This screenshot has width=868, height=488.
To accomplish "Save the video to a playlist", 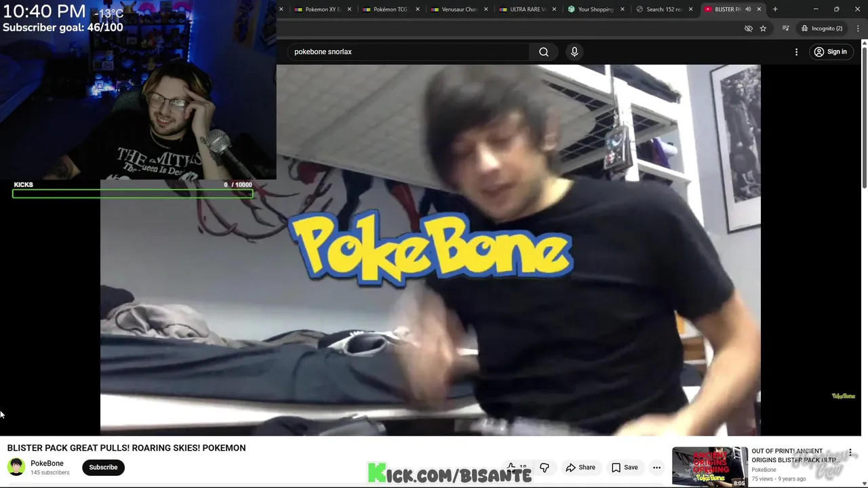I will (x=624, y=467).
